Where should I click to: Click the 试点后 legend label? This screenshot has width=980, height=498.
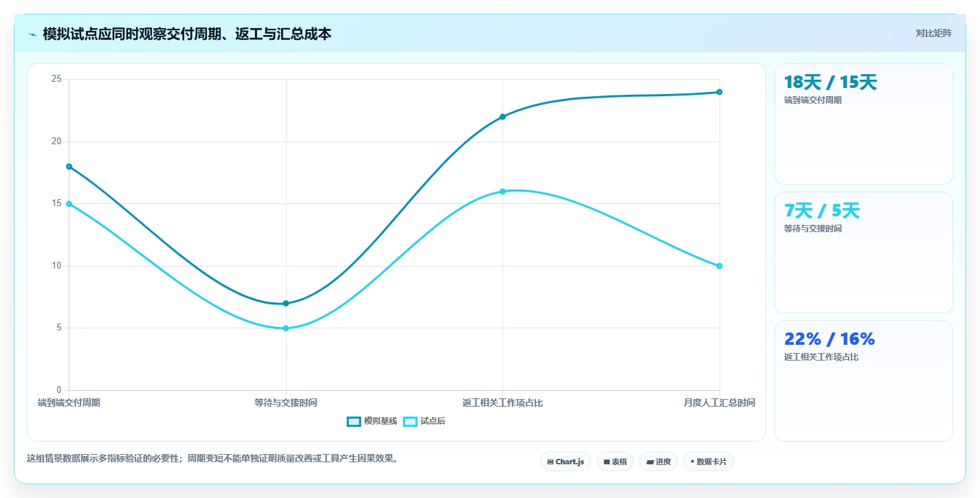[x=433, y=421]
